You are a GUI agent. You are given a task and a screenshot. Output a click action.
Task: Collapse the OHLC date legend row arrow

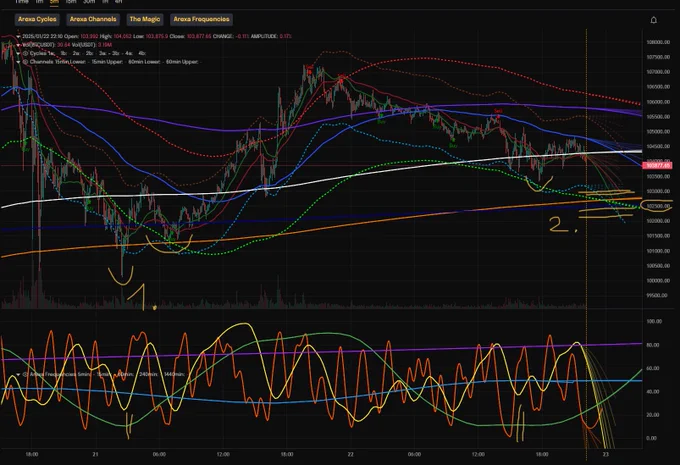18,36
